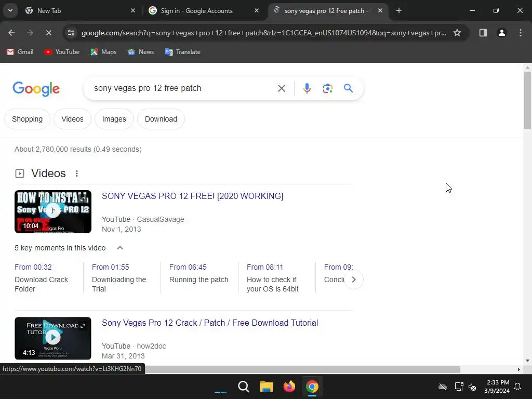Open the Videos section three-dot options

pos(77,174)
